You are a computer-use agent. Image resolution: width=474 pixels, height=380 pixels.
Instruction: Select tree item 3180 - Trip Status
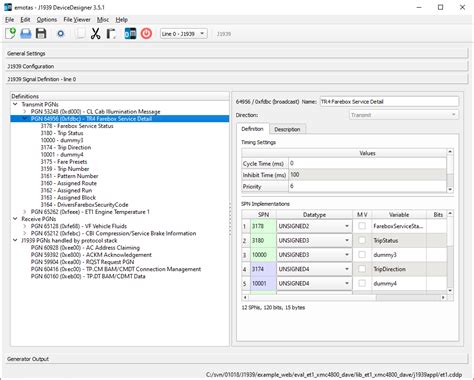62,133
